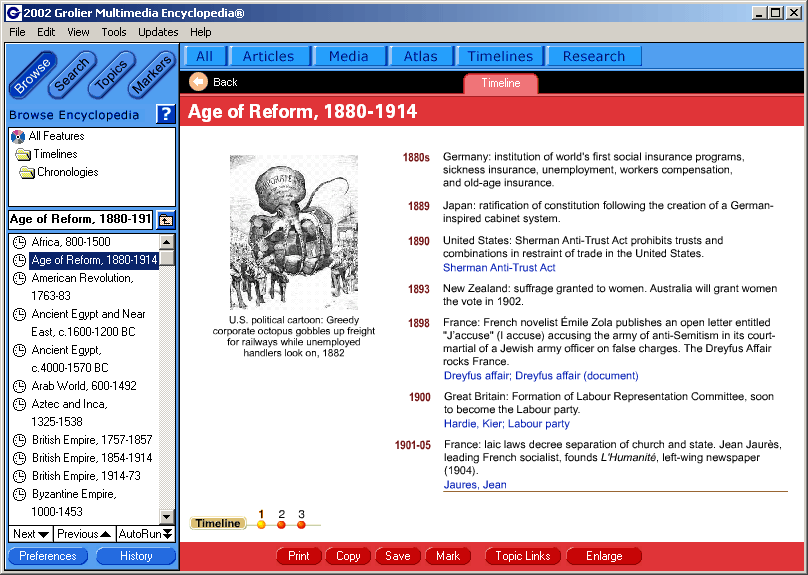The width and height of the screenshot is (808, 575).
Task: Click the Next down-arrow control
Action: [x=31, y=534]
